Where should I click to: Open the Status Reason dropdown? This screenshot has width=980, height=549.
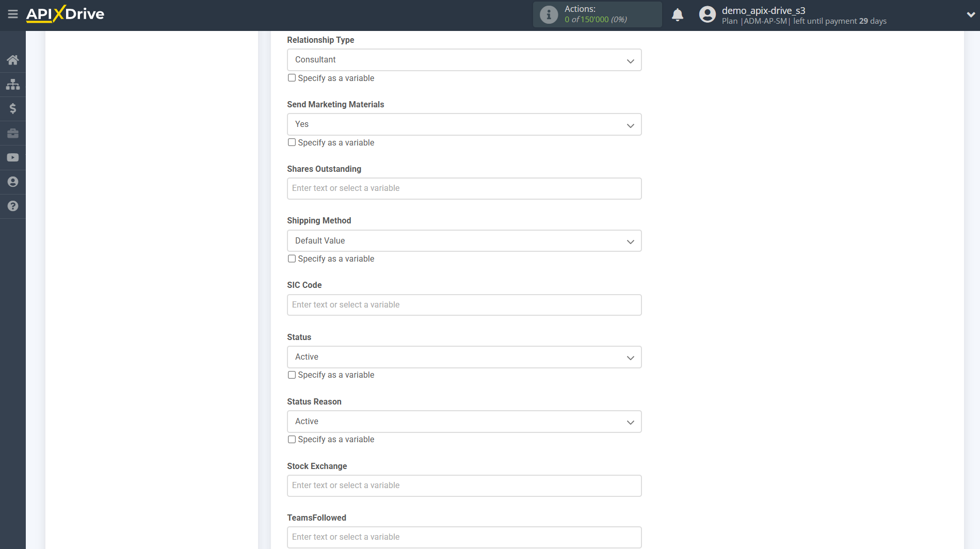pos(464,422)
